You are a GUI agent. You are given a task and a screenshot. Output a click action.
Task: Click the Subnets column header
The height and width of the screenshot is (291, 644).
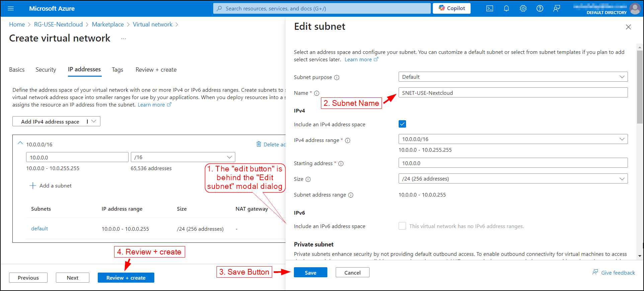click(x=41, y=209)
